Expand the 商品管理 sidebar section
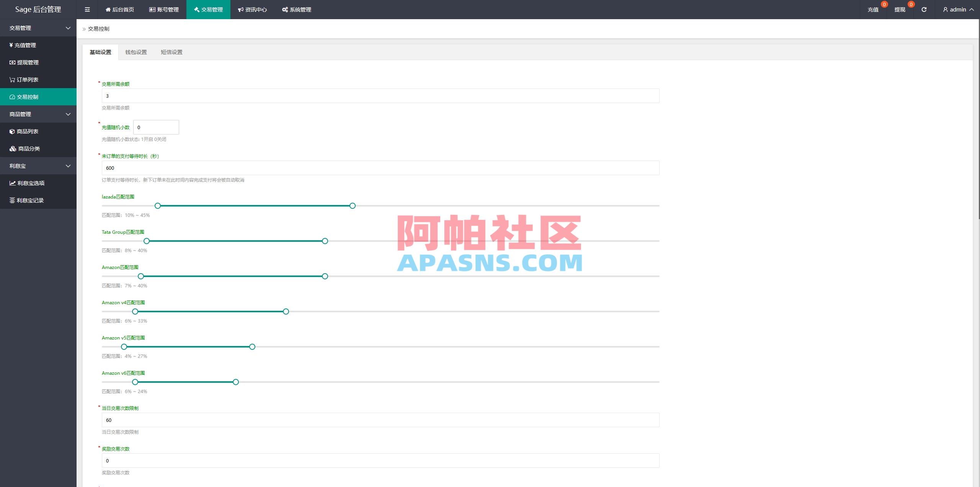Screen dimensions: 980x487 (38, 114)
